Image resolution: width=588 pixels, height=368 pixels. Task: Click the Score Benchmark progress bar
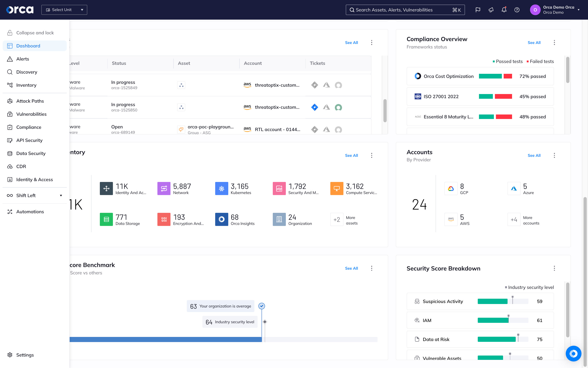point(223,339)
